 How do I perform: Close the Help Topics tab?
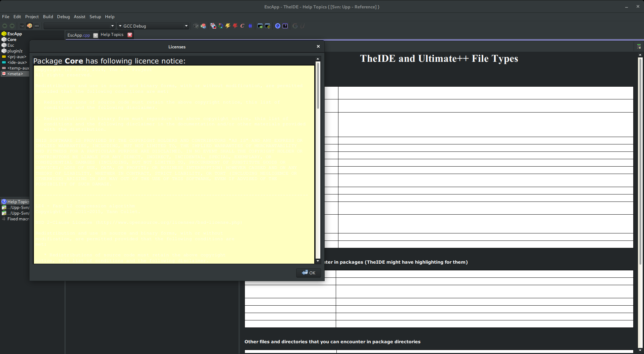(x=130, y=35)
